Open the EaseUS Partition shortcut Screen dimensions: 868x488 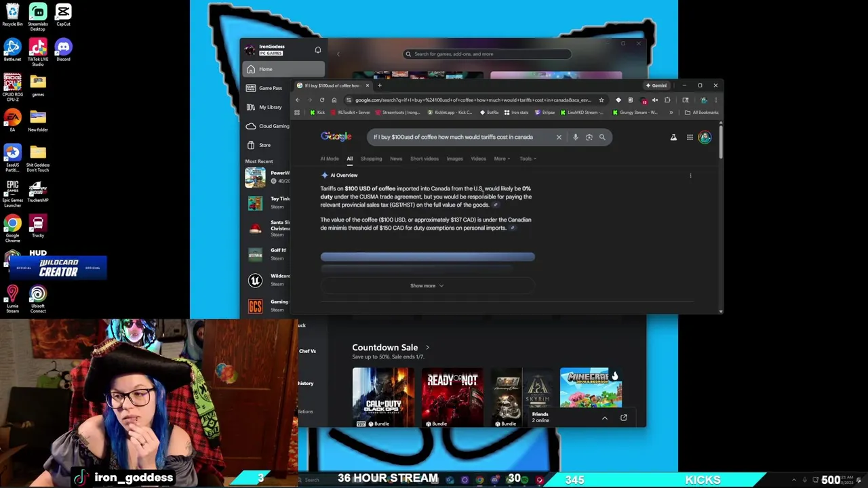pyautogui.click(x=12, y=158)
